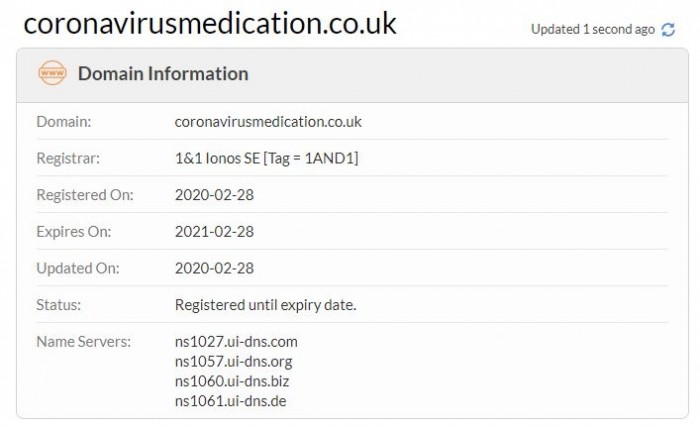Click the orange www domain icon

pyautogui.click(x=51, y=73)
